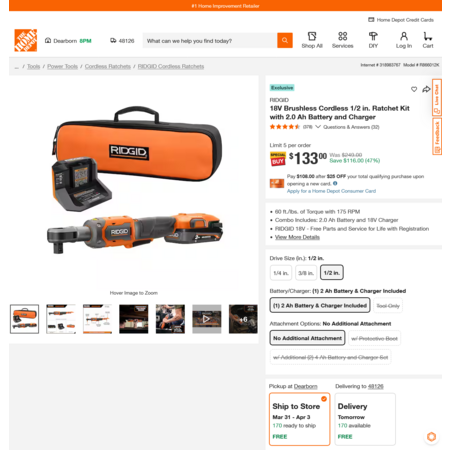
Task: Open the Feedback side tab
Action: pos(437,136)
